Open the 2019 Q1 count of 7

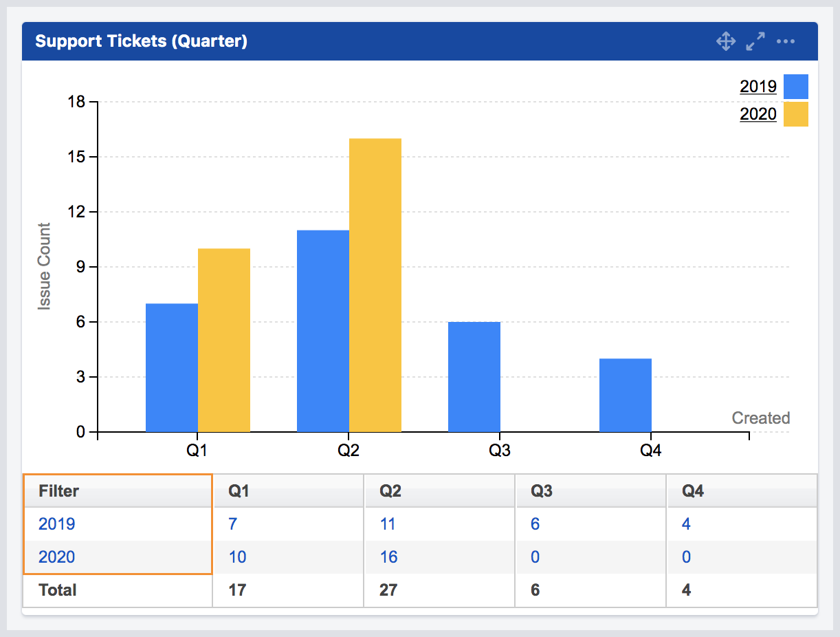pyautogui.click(x=233, y=524)
